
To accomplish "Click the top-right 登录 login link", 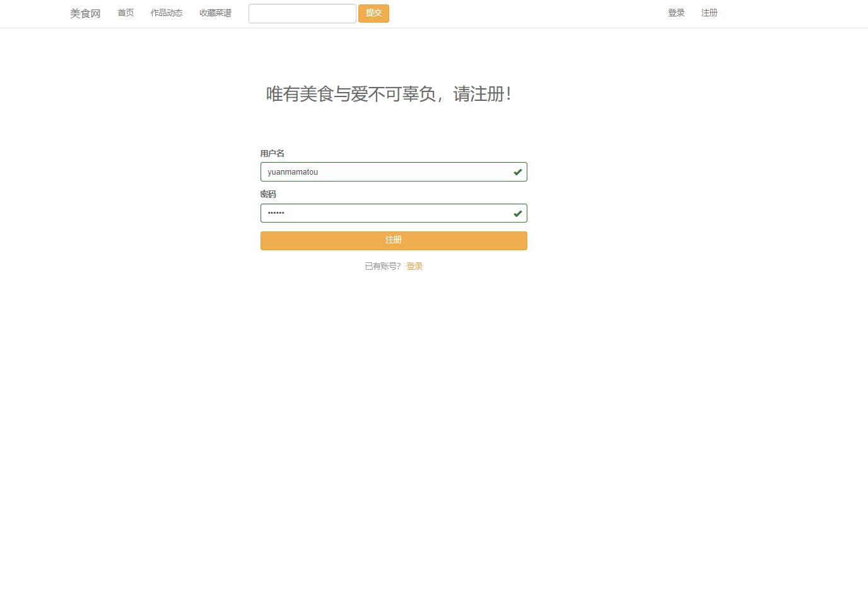I will tap(676, 13).
